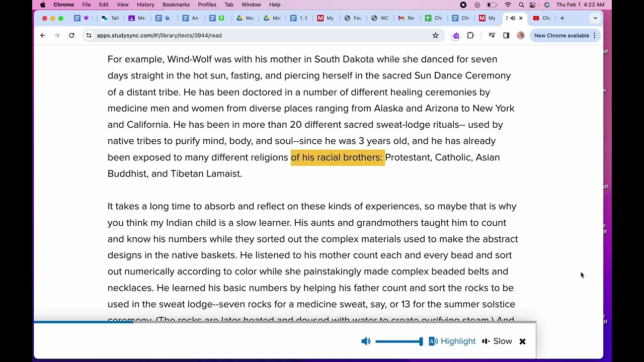Open a new tab with plus button
Image resolution: width=644 pixels, height=362 pixels.
(562, 18)
